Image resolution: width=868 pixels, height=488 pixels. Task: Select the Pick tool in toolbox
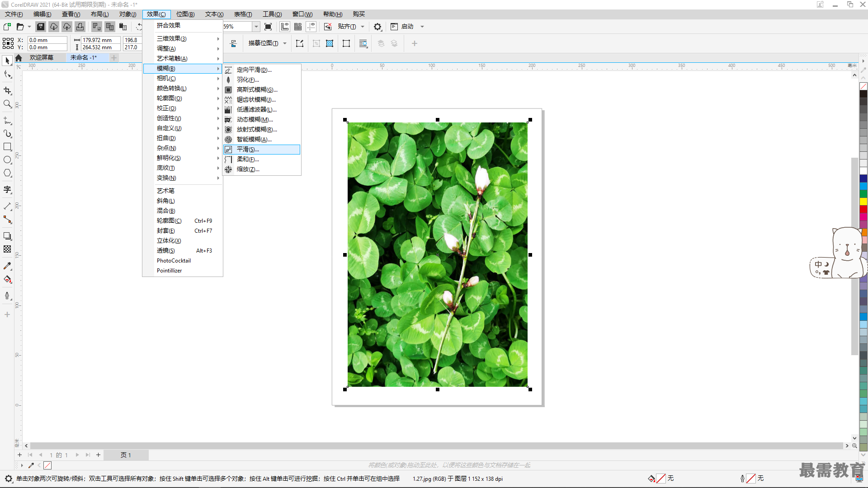coord(7,61)
